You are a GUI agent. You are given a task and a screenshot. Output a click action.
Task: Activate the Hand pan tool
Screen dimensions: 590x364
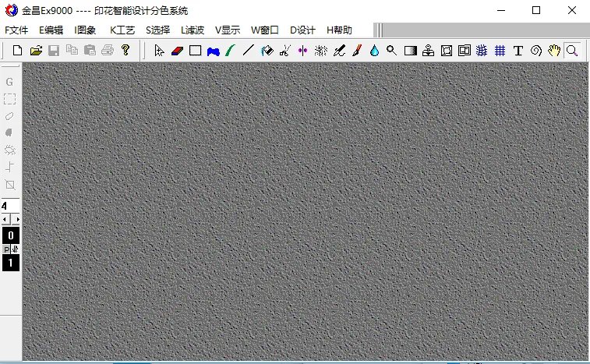[553, 51]
